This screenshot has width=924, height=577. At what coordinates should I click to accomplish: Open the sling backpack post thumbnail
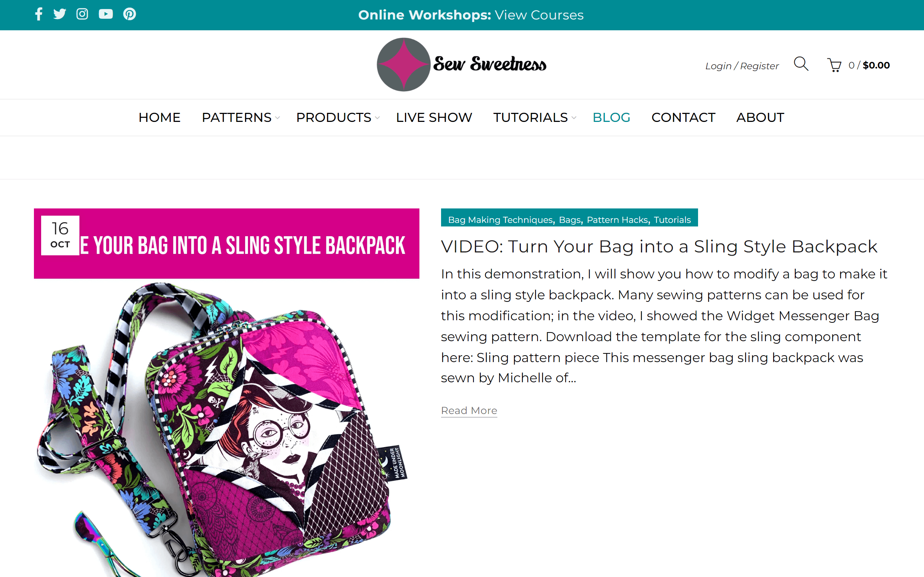pos(226,392)
